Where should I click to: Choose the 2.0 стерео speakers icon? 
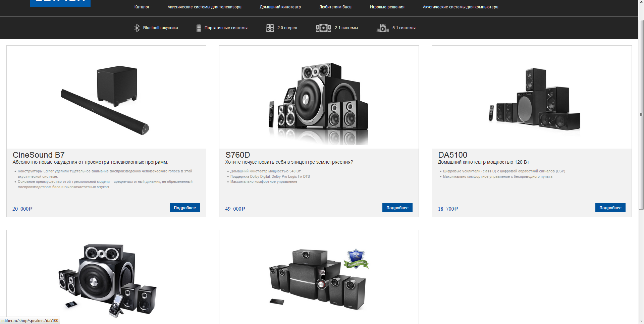270,28
